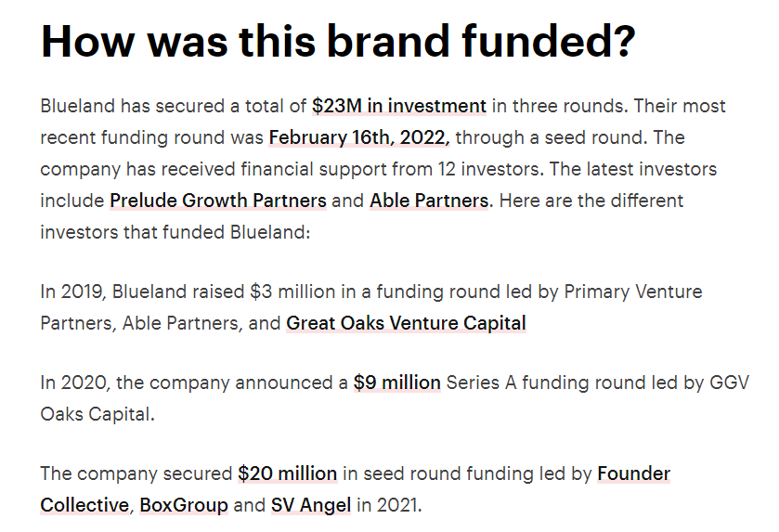Click the "Oaks Capital." text

click(x=97, y=414)
